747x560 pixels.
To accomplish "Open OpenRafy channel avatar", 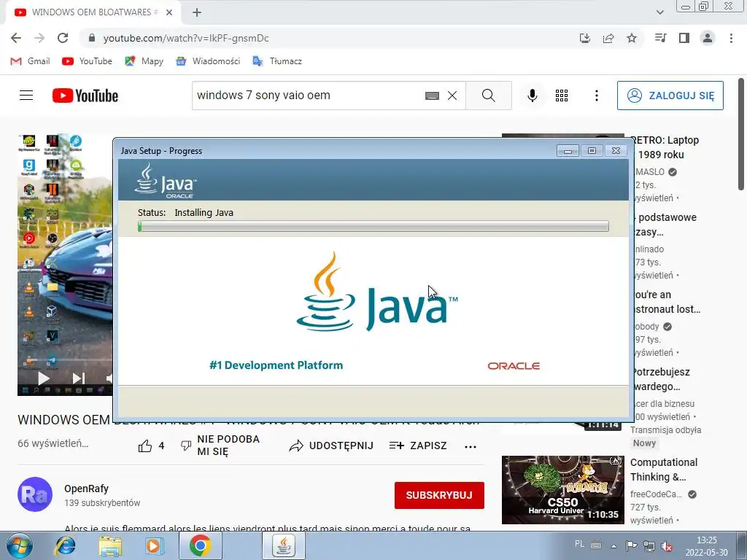I will tap(35, 494).
